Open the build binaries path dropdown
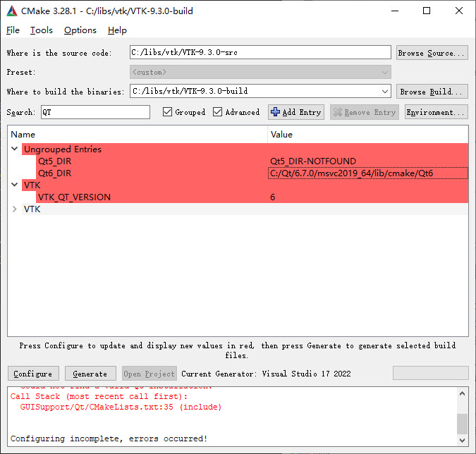 (384, 91)
